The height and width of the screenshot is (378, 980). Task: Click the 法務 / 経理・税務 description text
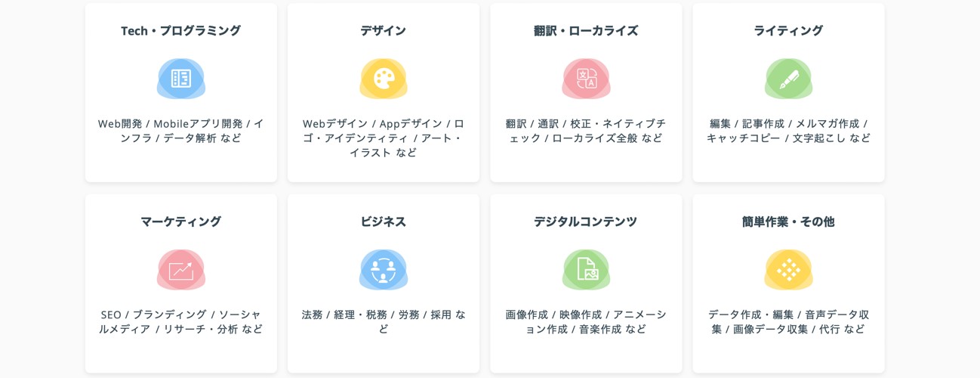click(384, 322)
